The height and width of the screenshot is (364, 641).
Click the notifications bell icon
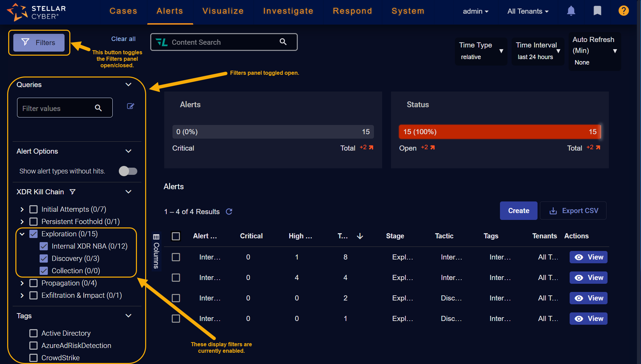pos(571,11)
